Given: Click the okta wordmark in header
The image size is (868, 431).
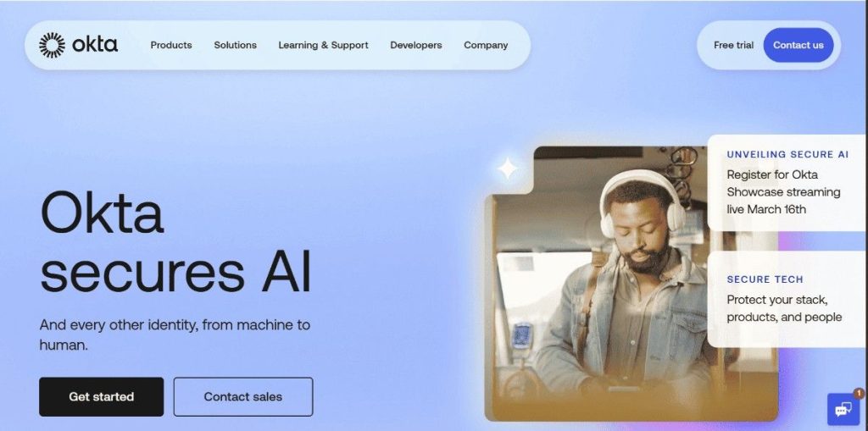Looking at the screenshot, I should 95,44.
